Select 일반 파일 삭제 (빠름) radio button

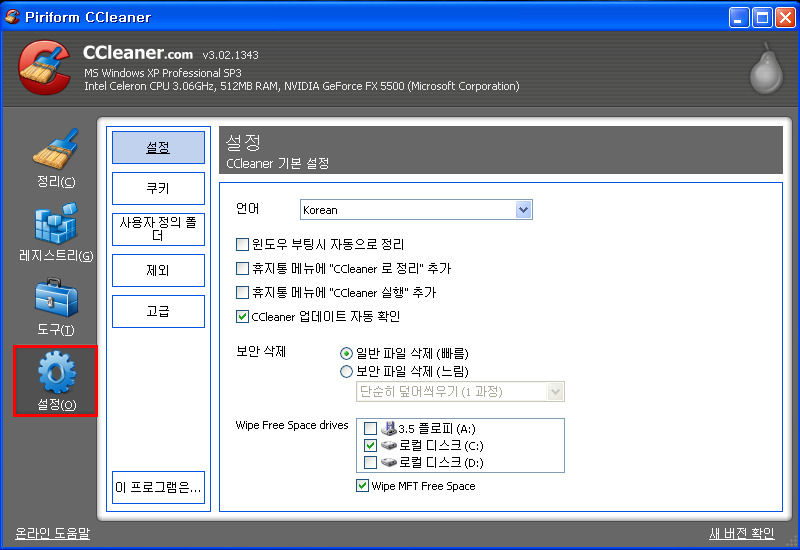point(346,353)
